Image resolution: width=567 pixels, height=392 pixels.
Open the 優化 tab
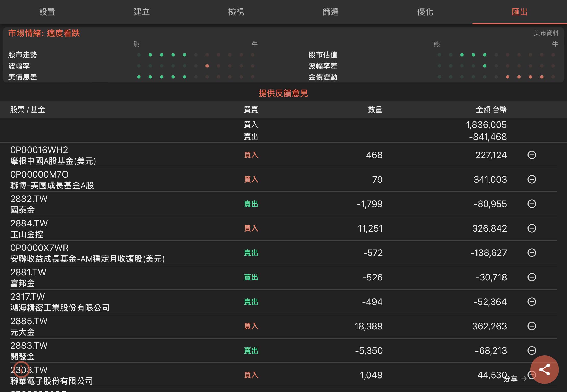pyautogui.click(x=425, y=12)
